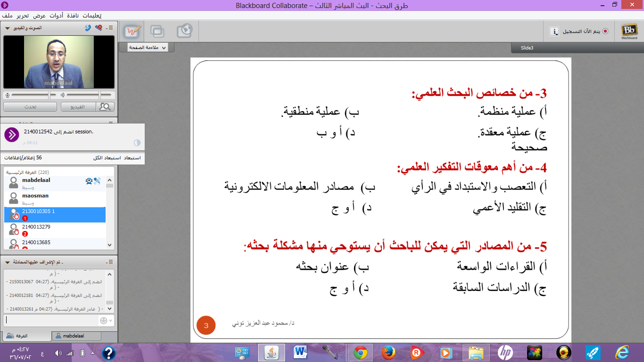The height and width of the screenshot is (362, 644).
Task: Click raised hand icon of 2130010305
Action: [x=15, y=216]
